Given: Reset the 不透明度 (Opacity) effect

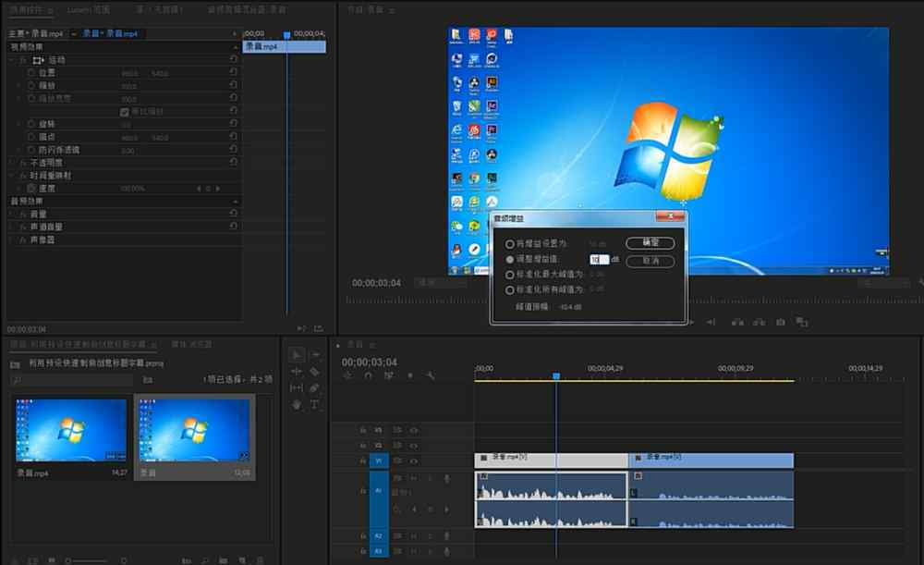Looking at the screenshot, I should click(234, 162).
